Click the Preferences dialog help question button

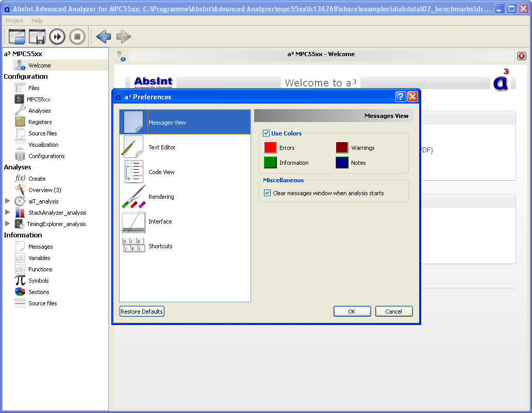coord(401,97)
